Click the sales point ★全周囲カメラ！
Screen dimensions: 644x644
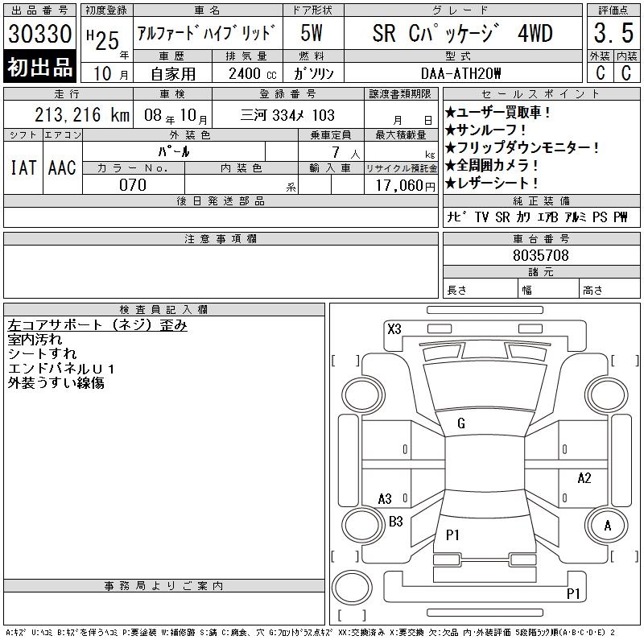point(492,165)
